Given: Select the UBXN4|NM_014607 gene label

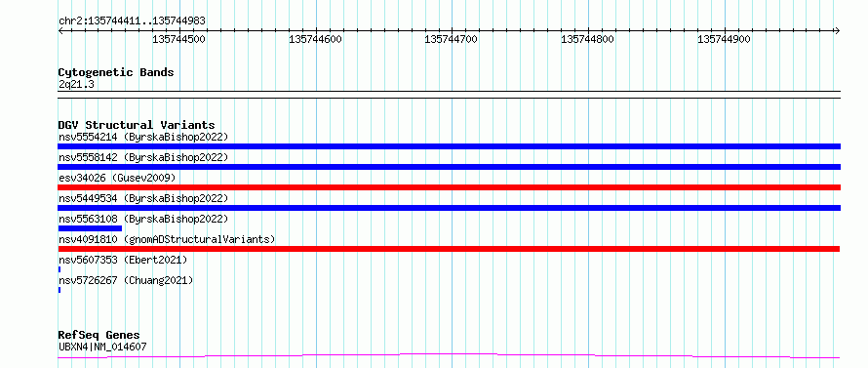Looking at the screenshot, I should pyautogui.click(x=102, y=348).
